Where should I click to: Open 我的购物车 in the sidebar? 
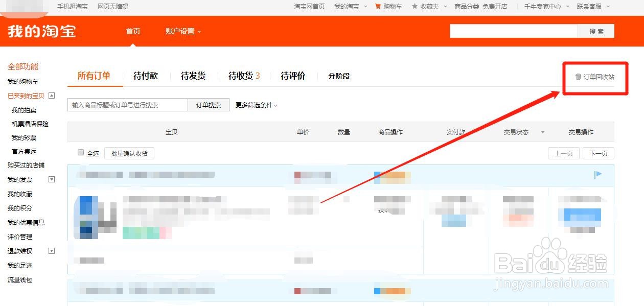[x=22, y=82]
